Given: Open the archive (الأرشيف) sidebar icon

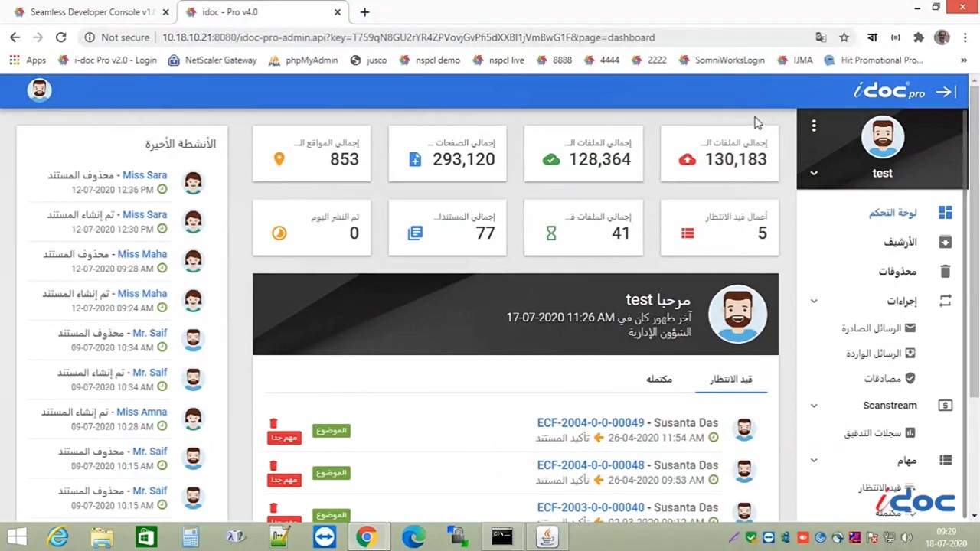Looking at the screenshot, I should click(x=945, y=242).
